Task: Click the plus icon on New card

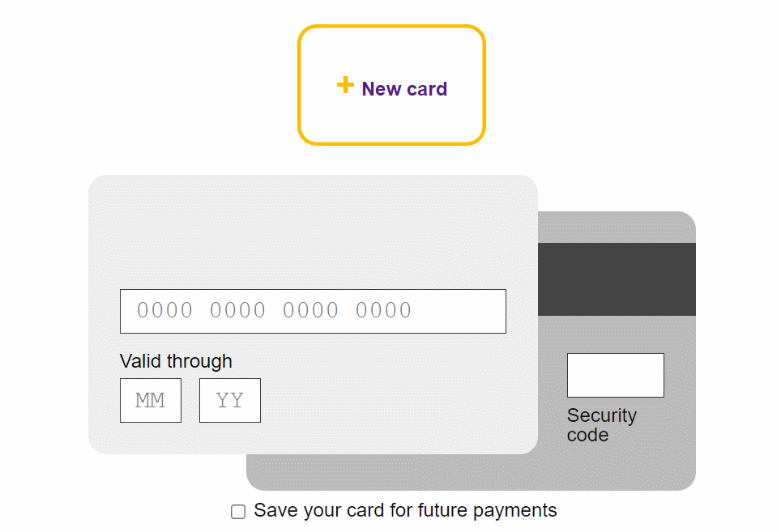Action: click(x=344, y=83)
